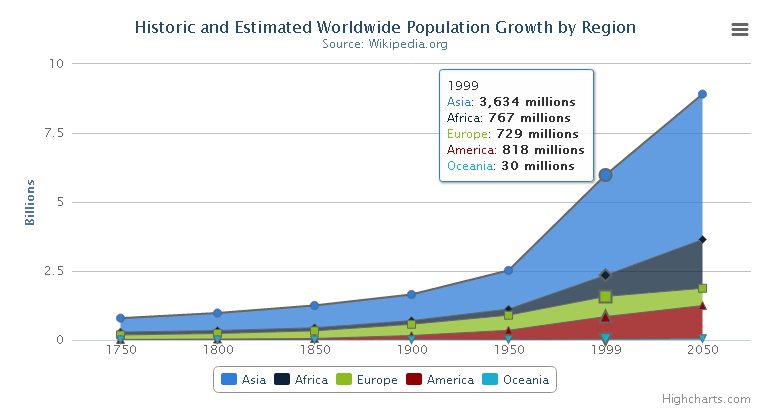Click the America triangle marker at 2050
The width and height of the screenshot is (769, 416).
pos(703,305)
